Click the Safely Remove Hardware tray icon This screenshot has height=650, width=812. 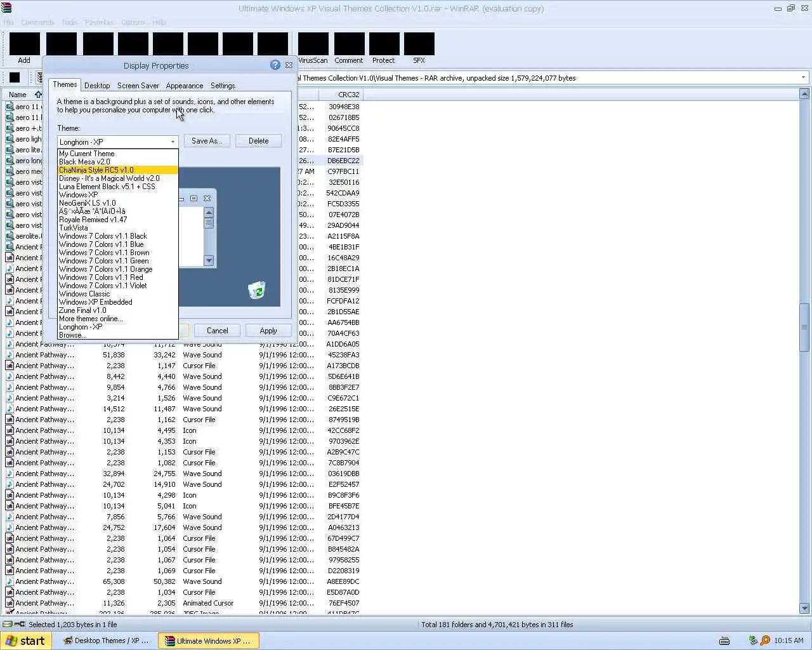[x=753, y=640]
